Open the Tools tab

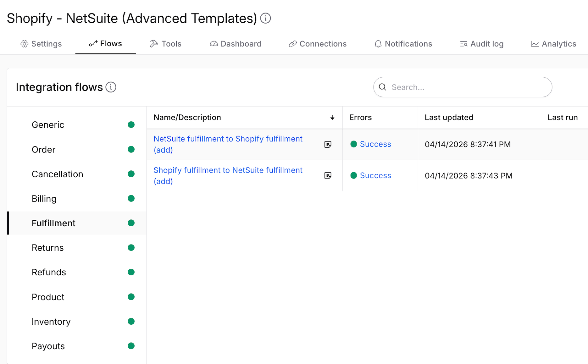coord(166,44)
